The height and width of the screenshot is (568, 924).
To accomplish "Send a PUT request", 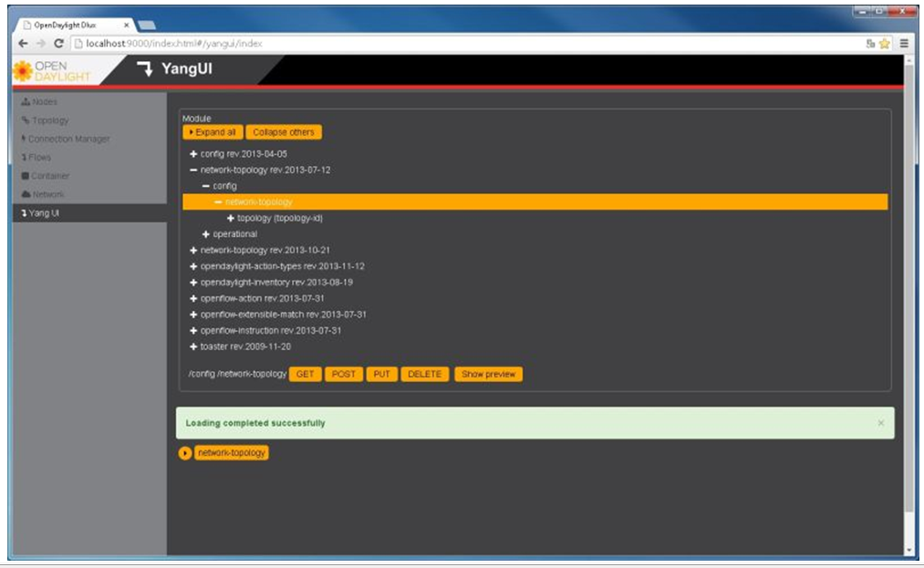I will [x=382, y=374].
